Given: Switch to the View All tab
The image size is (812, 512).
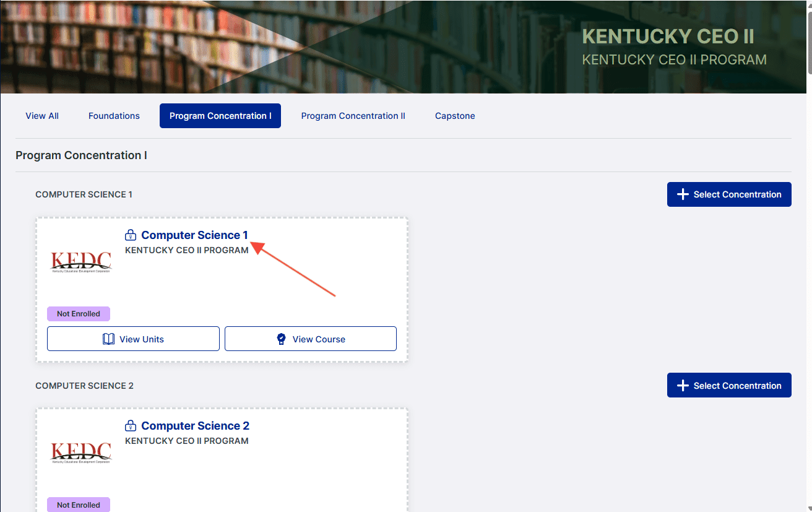Looking at the screenshot, I should tap(42, 116).
